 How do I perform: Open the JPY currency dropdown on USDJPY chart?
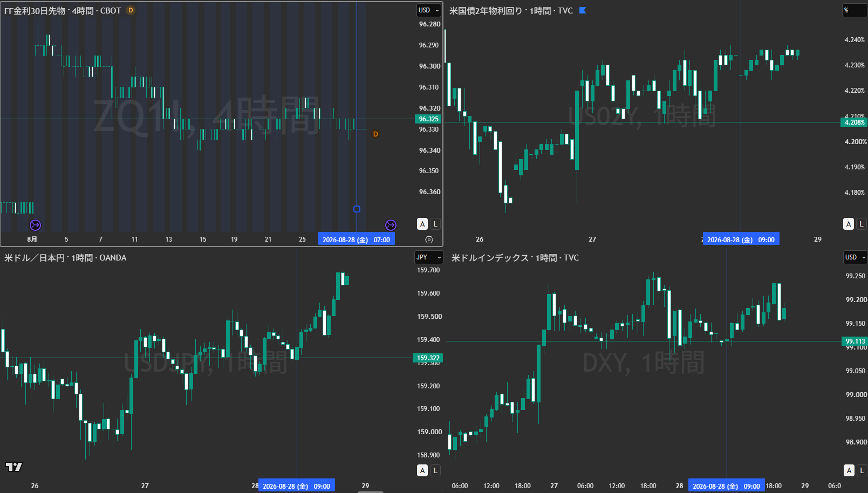429,257
